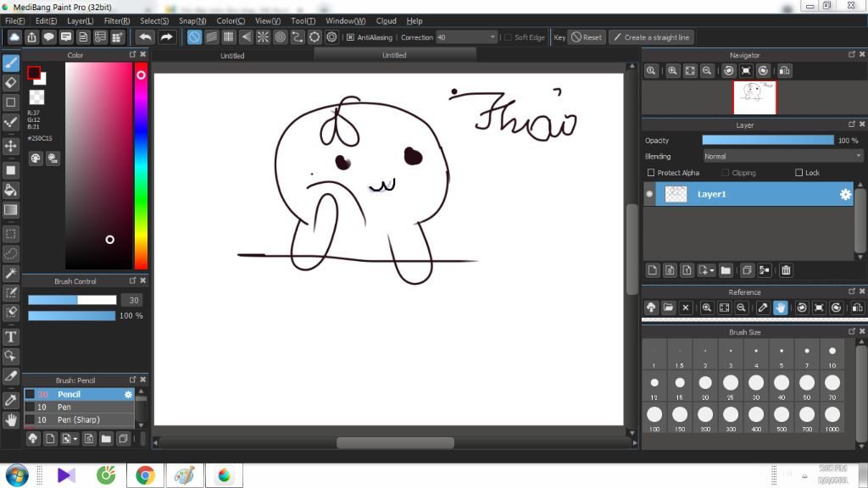Open the Filter menu
The height and width of the screenshot is (488, 868).
(117, 21)
